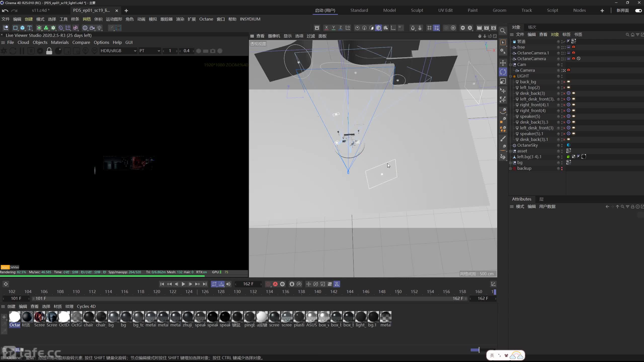Screen dimensions: 644x362
Task: Open the 渲染 menu in the main menu bar
Action: (x=180, y=19)
